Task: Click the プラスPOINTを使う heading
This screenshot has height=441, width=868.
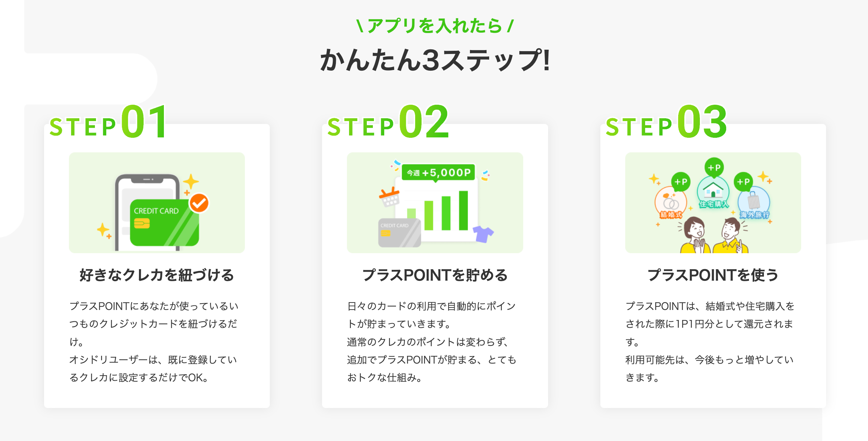Action: tap(713, 275)
